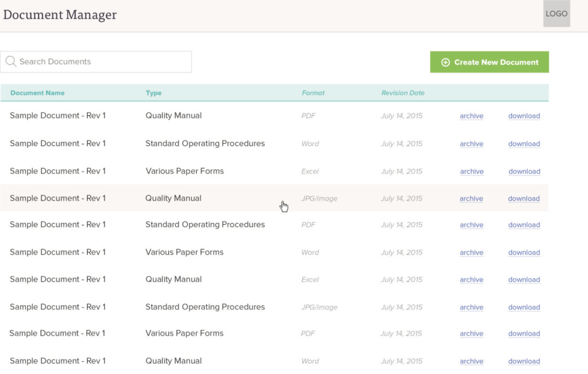Open "Sample Document - Rev 1" in Standard Operating Procedures PDF row
Viewport: 588px width, 374px height.
[58, 225]
